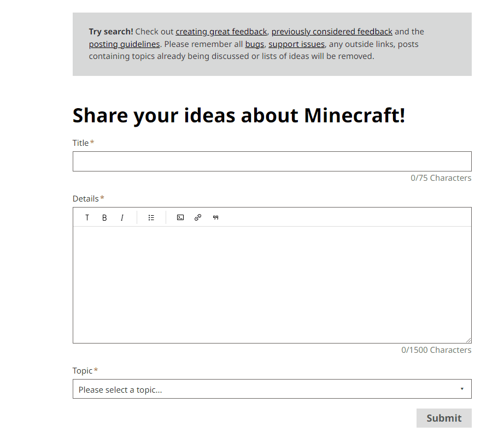
Task: Insert a code block
Action: (x=180, y=218)
